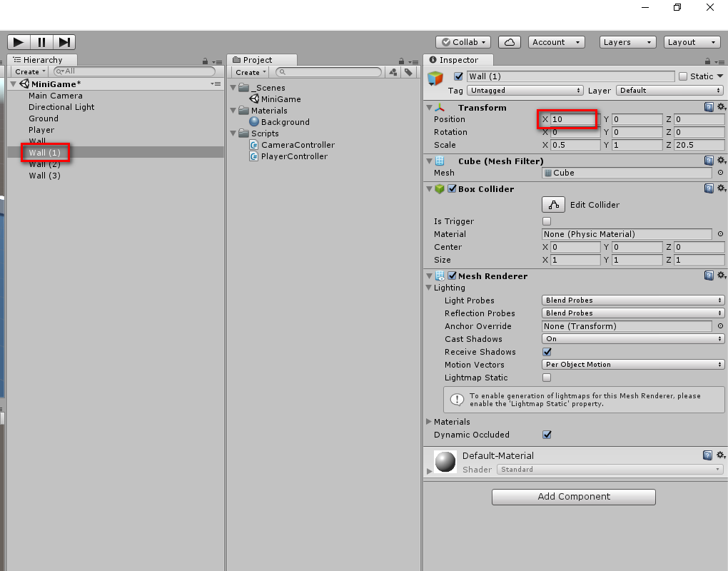Select Directional Light in the Hierarchy
Screen dimensions: 728x571
[61, 107]
